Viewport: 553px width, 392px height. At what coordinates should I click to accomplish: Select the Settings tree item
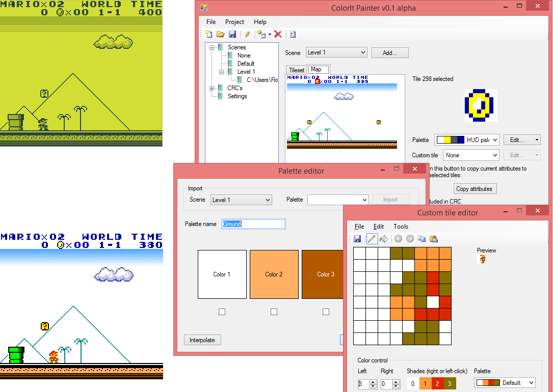pyautogui.click(x=237, y=96)
